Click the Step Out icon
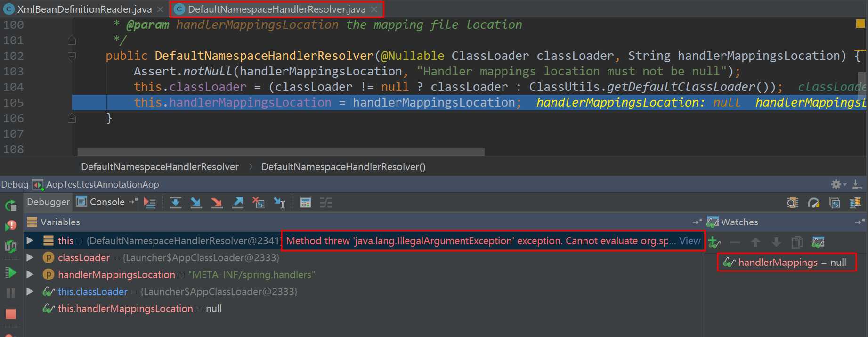The height and width of the screenshot is (337, 868). [238, 203]
